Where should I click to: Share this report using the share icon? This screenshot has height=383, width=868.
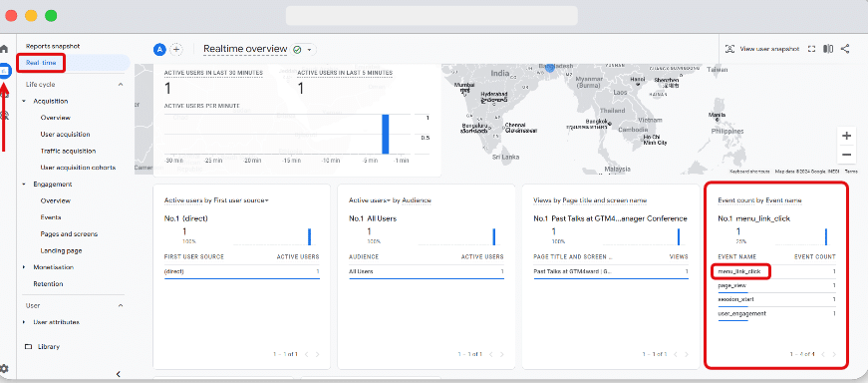pyautogui.click(x=845, y=49)
